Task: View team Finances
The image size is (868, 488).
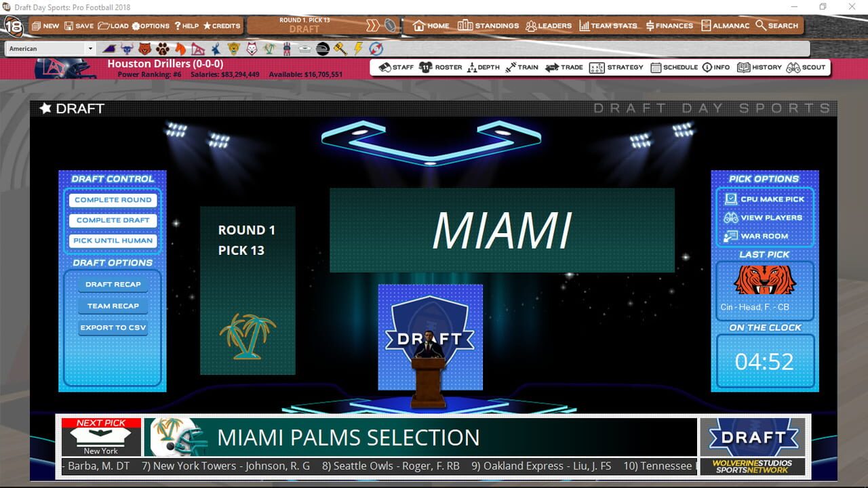Action: [670, 25]
